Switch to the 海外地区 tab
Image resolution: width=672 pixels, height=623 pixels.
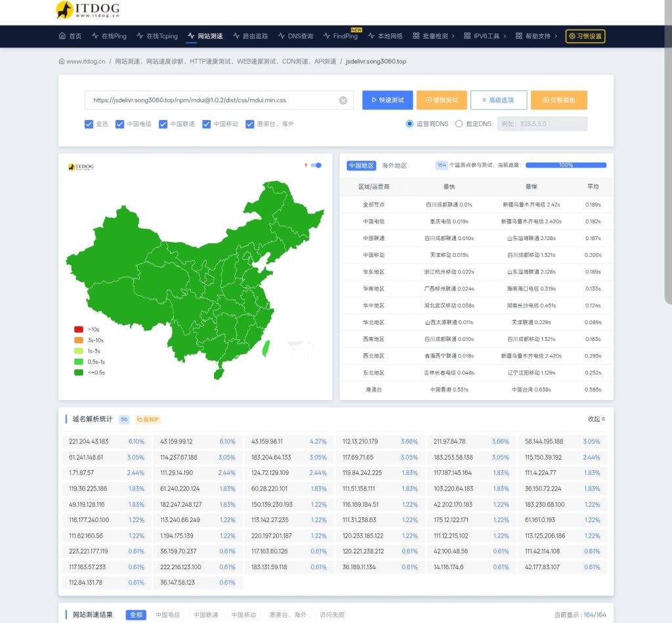click(394, 165)
